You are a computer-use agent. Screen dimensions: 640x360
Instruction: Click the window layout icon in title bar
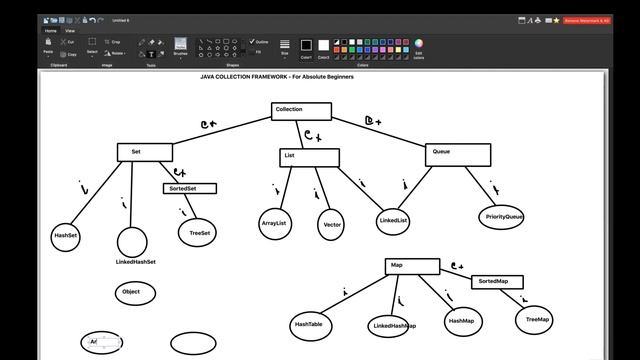(x=521, y=20)
